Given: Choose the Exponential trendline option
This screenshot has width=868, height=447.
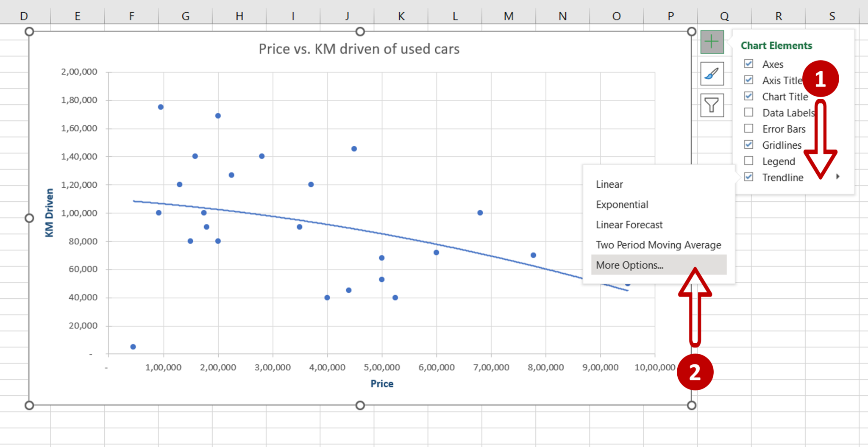Looking at the screenshot, I should (622, 204).
